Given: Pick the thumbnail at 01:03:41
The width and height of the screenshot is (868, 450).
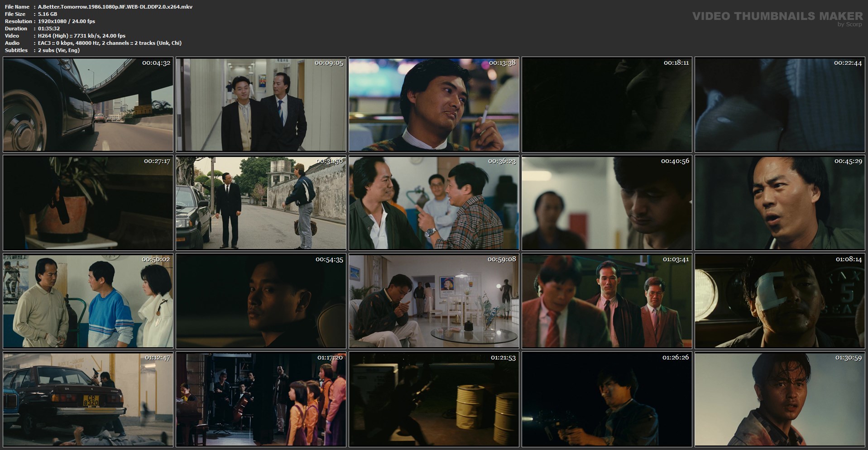Looking at the screenshot, I should [x=607, y=301].
